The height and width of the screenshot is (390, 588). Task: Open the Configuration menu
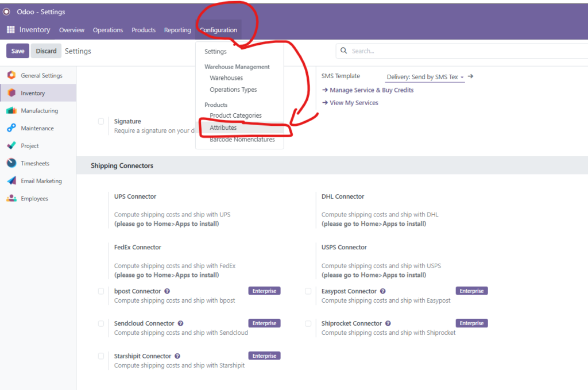pos(218,30)
